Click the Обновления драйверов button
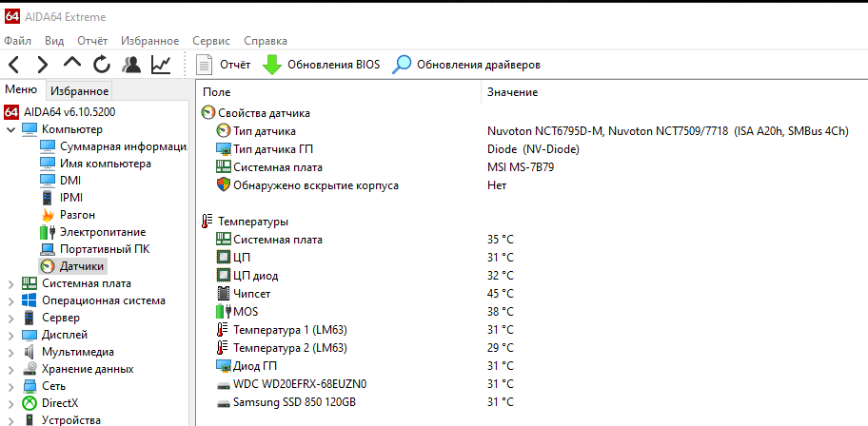Image resolution: width=868 pixels, height=426 pixels. (x=466, y=65)
